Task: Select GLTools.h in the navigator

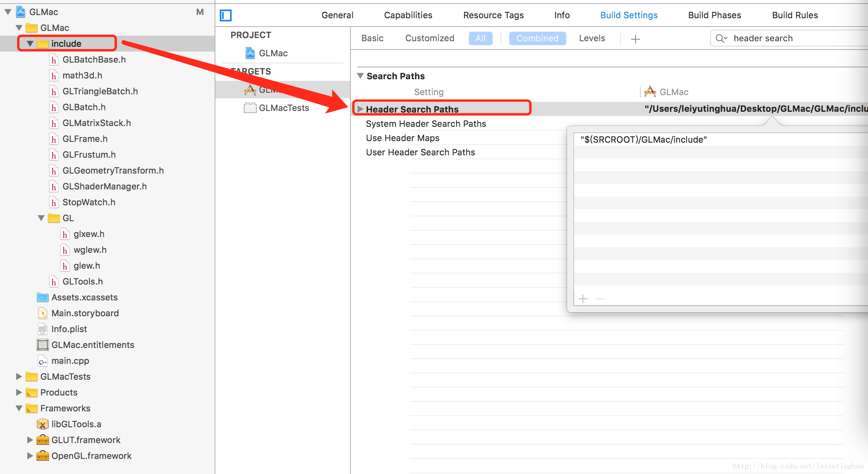Action: click(83, 282)
